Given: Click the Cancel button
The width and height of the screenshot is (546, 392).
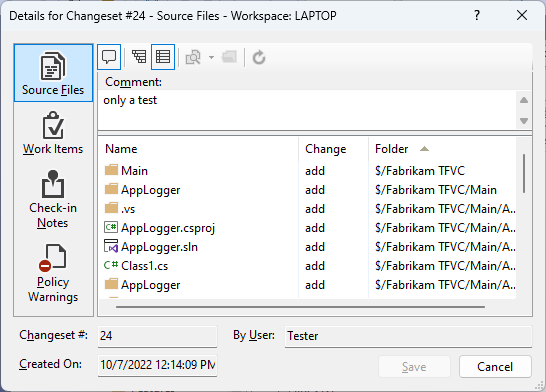Looking at the screenshot, I should [495, 367].
